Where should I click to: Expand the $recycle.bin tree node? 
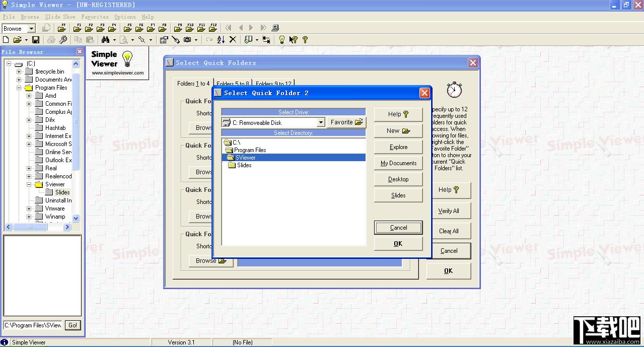point(19,72)
